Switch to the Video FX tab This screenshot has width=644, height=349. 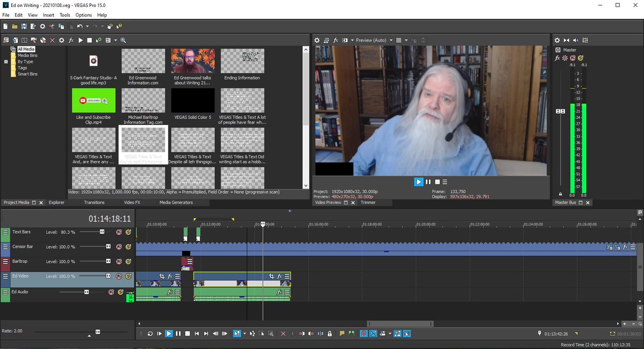[132, 203]
